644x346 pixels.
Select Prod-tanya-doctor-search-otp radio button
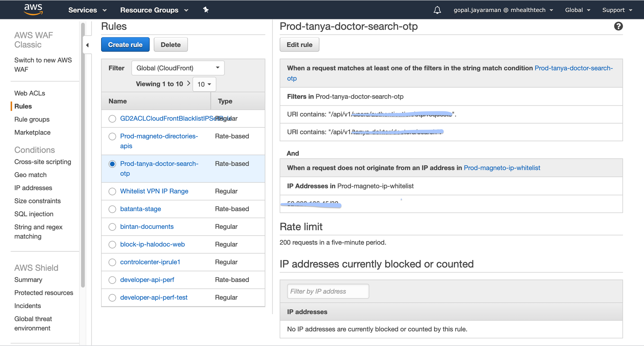point(112,164)
